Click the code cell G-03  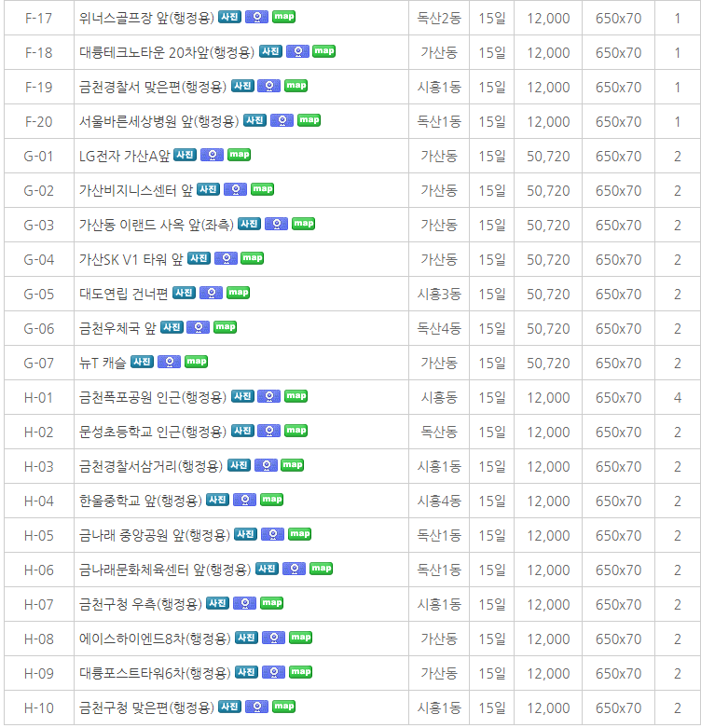(38, 226)
